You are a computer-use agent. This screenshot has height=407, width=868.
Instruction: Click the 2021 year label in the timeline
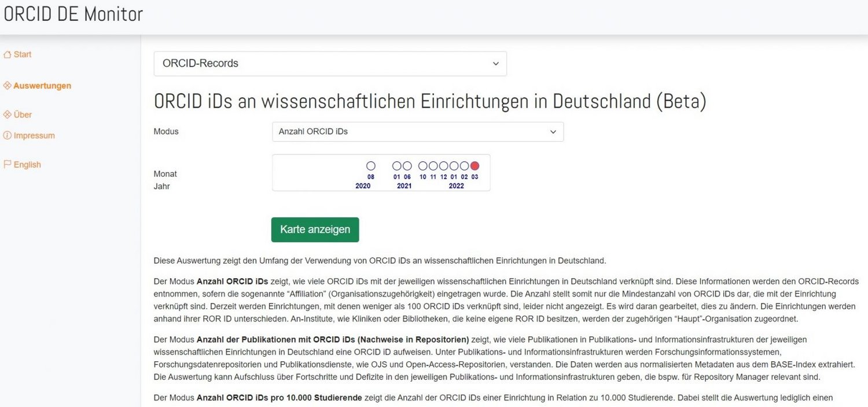(x=404, y=186)
